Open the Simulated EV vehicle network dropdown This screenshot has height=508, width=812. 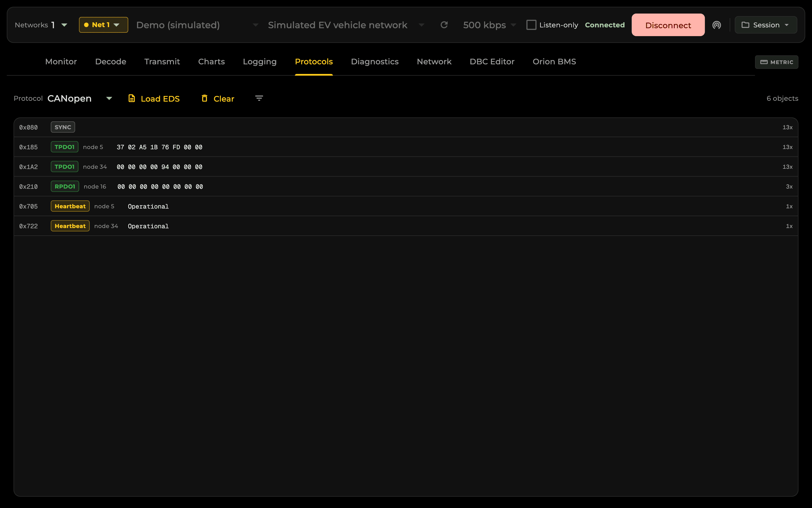346,25
